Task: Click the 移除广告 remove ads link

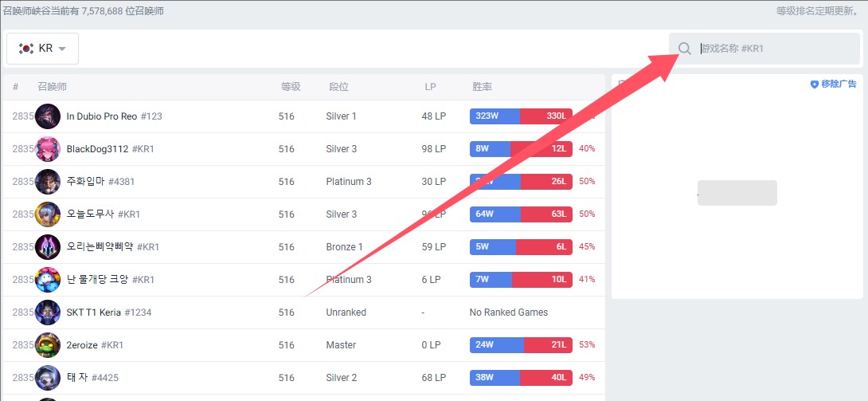Action: 839,84
